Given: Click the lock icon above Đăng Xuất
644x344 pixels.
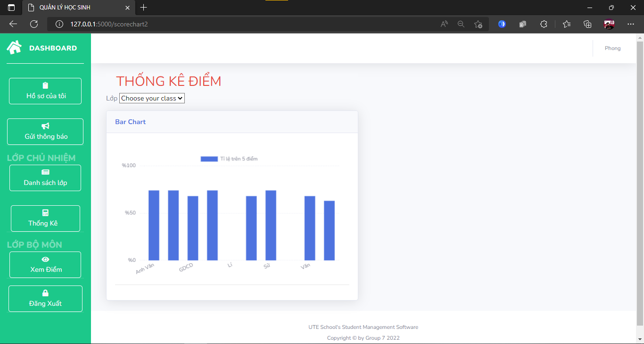Looking at the screenshot, I should (x=45, y=293).
